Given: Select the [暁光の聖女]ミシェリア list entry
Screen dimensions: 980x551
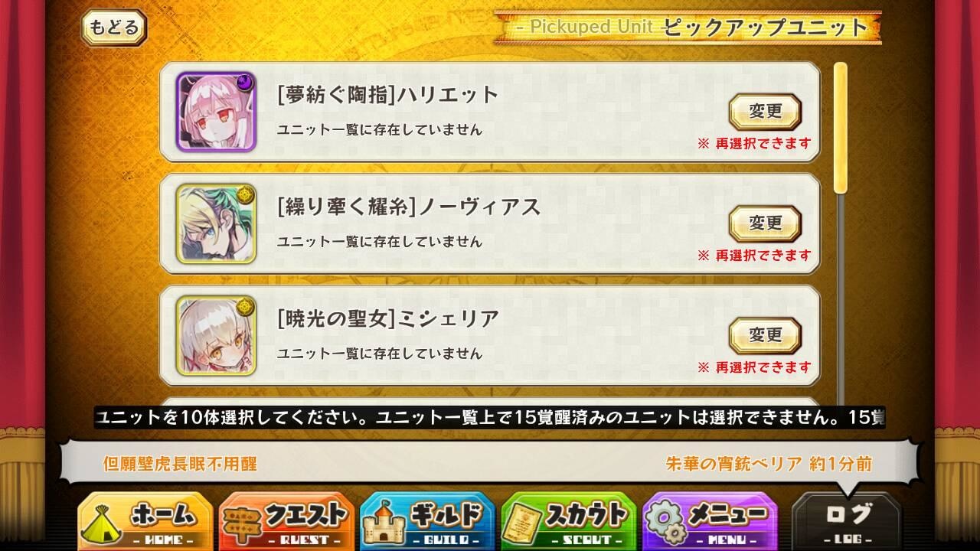Looking at the screenshot, I should 490,335.
